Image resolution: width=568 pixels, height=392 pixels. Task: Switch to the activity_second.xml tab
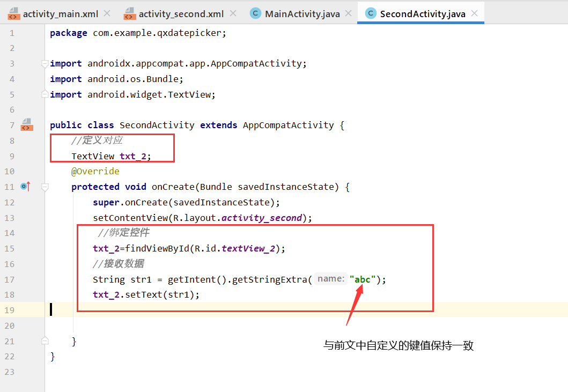pyautogui.click(x=181, y=14)
